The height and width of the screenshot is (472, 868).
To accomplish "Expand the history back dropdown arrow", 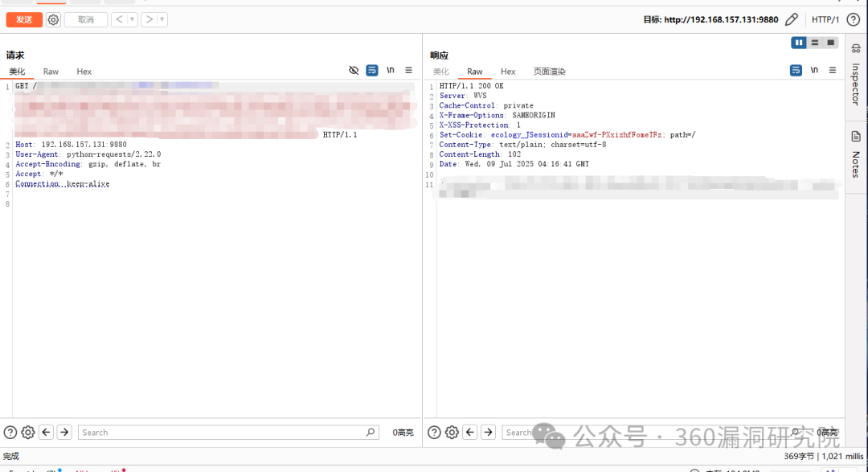I will (x=133, y=19).
